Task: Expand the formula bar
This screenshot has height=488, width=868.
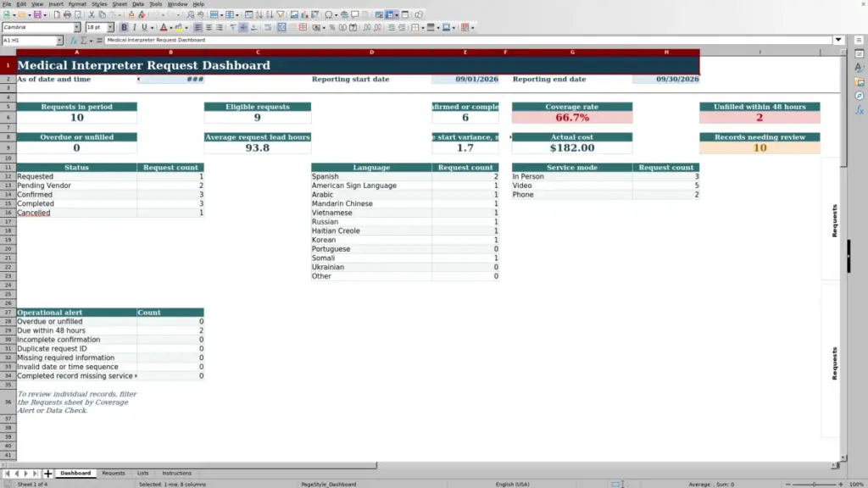Action: [x=838, y=40]
